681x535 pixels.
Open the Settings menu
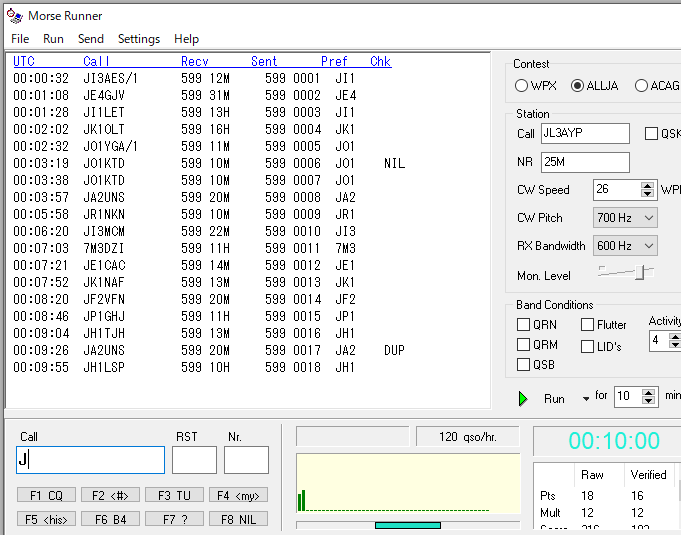click(139, 39)
